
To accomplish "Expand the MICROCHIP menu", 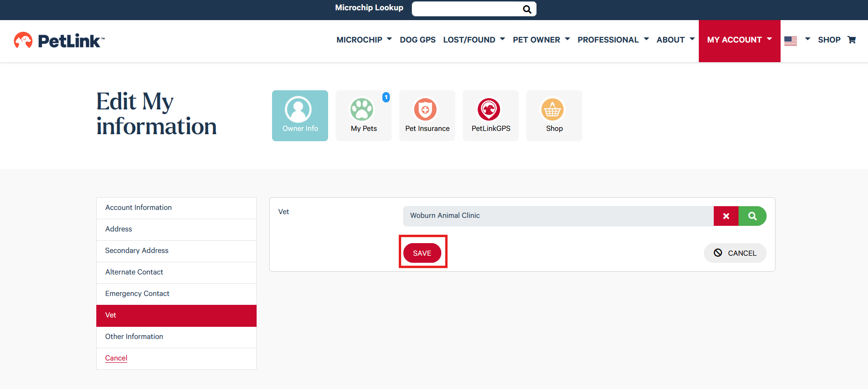I will point(364,40).
